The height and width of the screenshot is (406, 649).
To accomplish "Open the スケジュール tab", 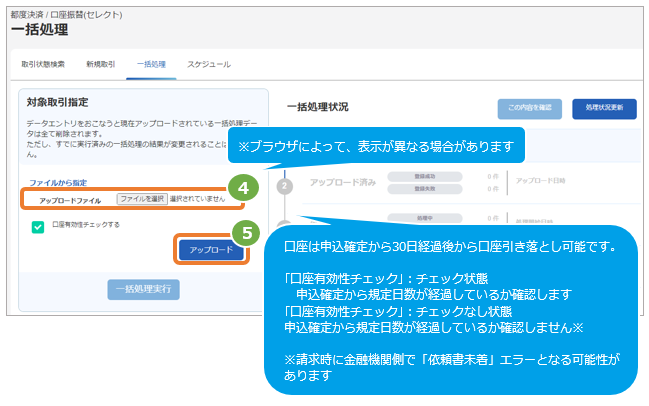I will (209, 64).
